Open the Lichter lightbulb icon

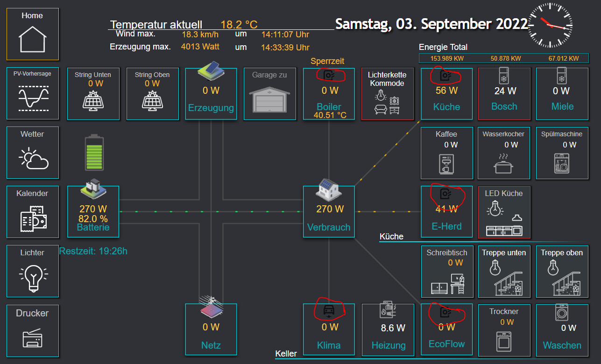point(33,278)
